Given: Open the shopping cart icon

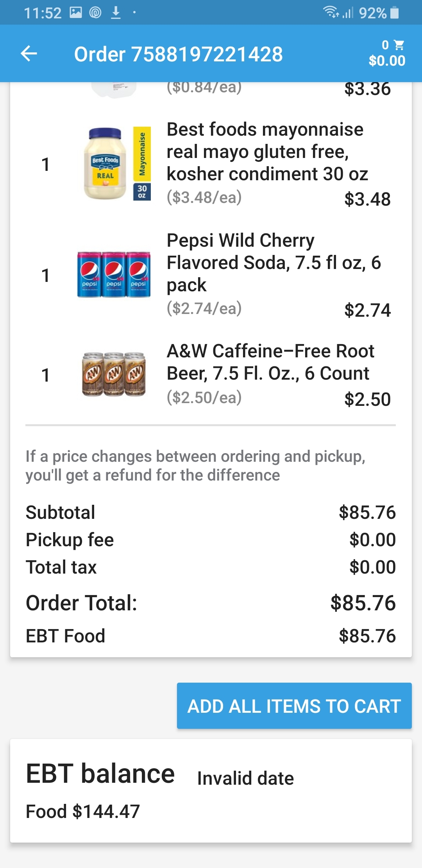Looking at the screenshot, I should pos(399,45).
